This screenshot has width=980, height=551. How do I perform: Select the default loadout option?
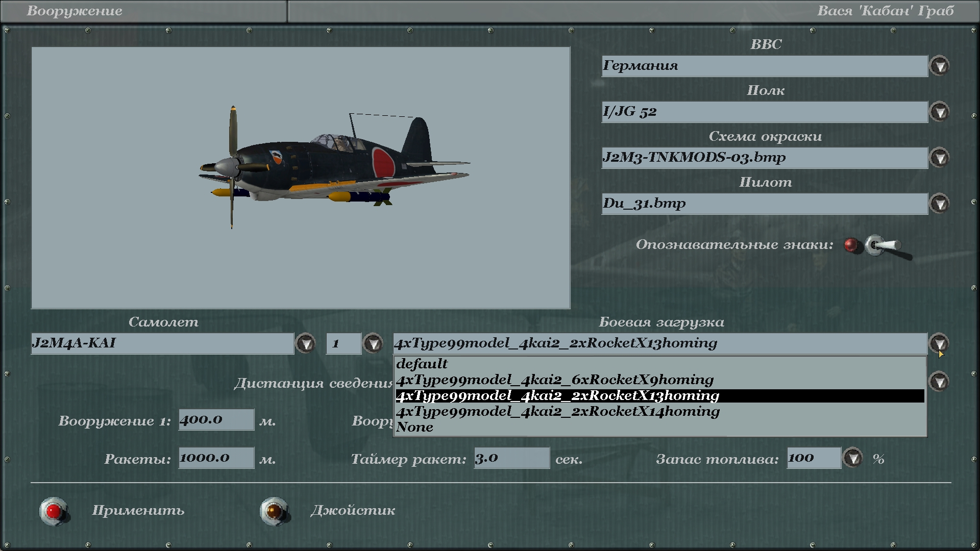422,364
